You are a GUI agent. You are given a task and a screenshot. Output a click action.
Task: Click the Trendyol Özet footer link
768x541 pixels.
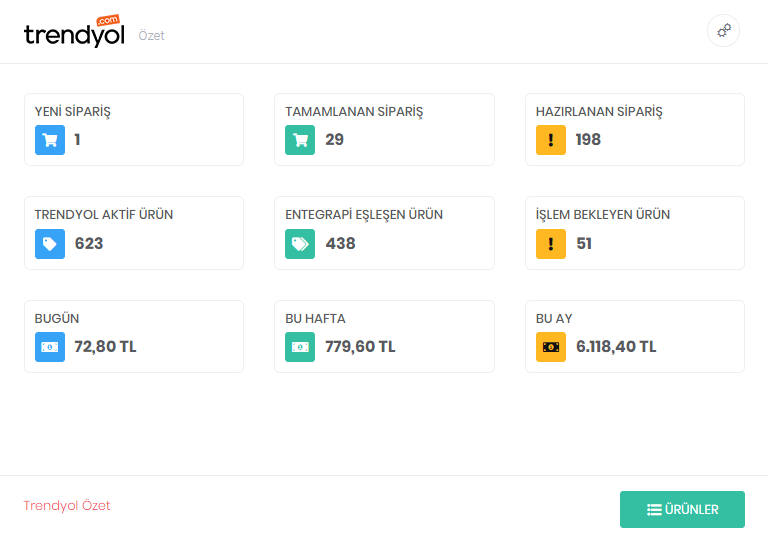point(67,506)
